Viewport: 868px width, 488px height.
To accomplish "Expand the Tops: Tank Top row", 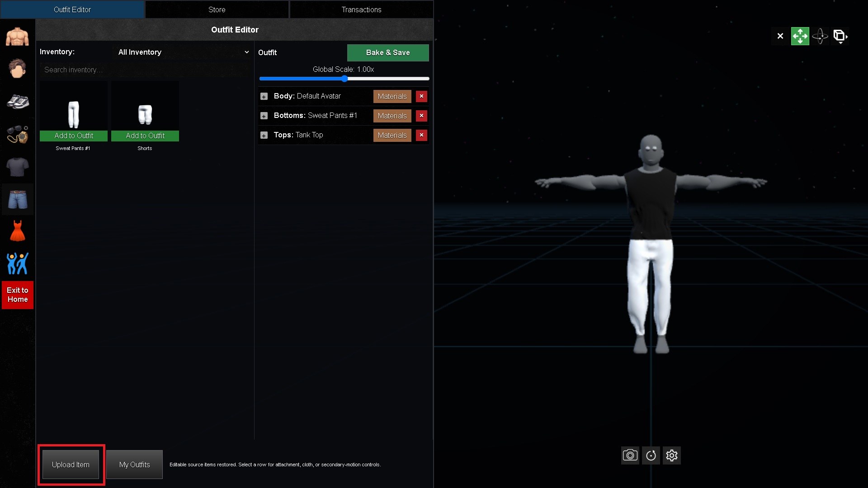I will [264, 135].
